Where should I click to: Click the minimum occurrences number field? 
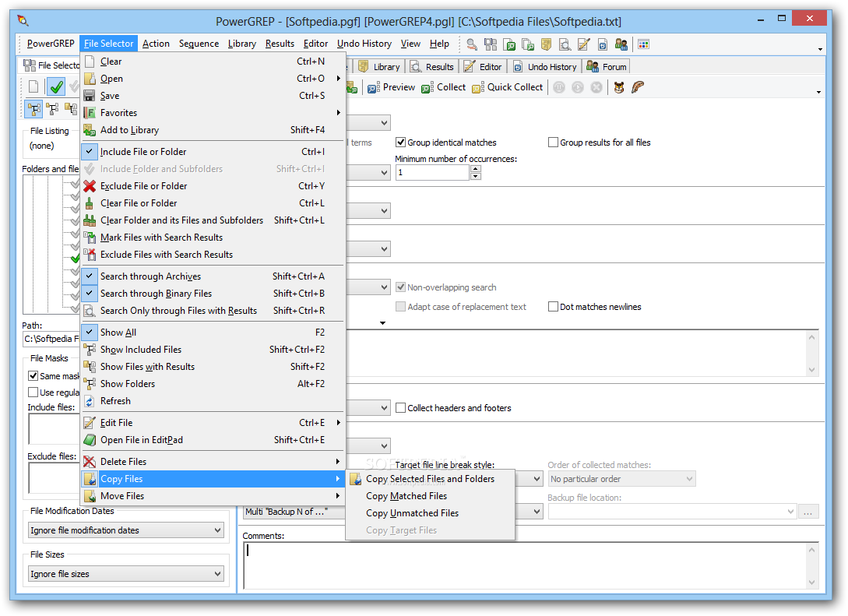(433, 173)
